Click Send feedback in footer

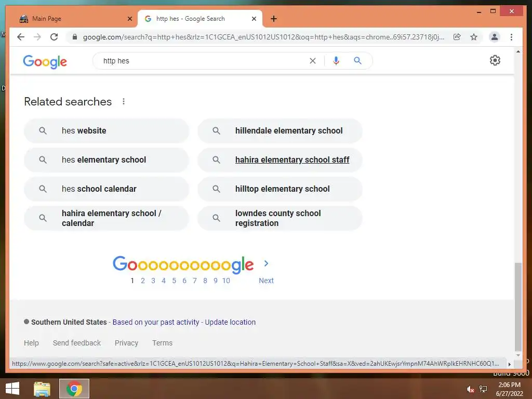click(x=77, y=343)
